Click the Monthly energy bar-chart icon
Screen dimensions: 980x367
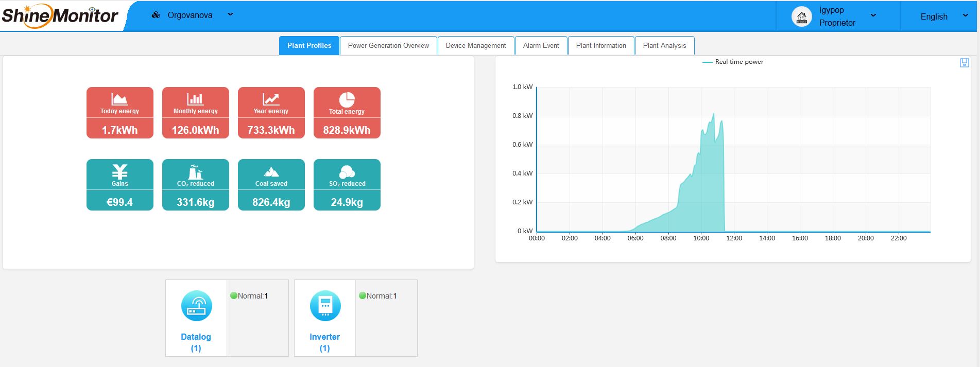pos(195,99)
